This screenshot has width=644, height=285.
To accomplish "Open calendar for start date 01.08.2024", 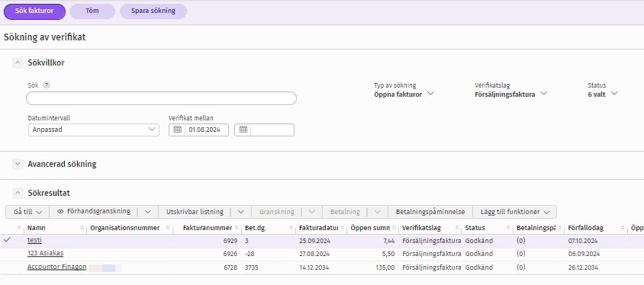I will (x=177, y=130).
